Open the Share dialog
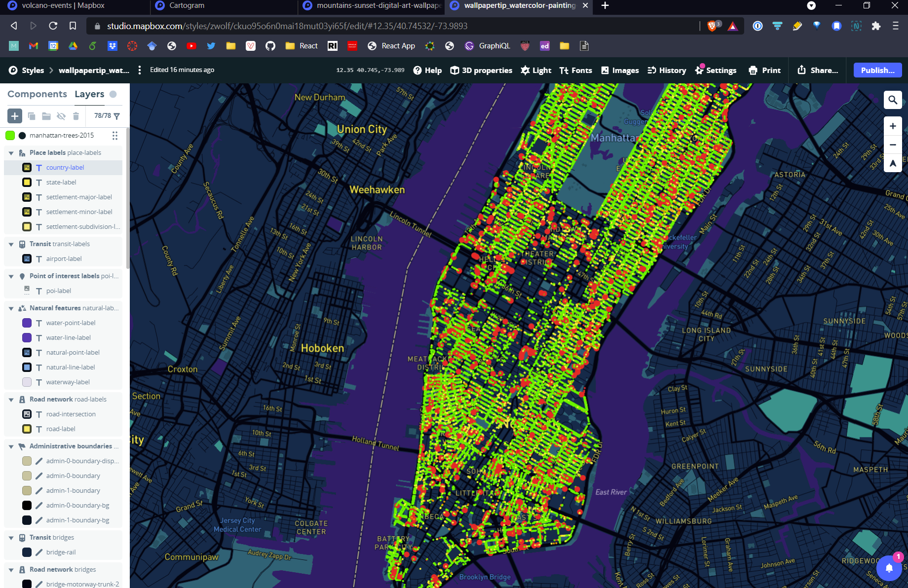908x588 pixels. (x=818, y=70)
